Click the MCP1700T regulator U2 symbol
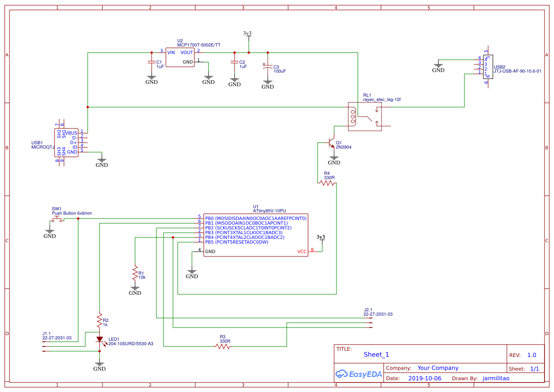554x392 pixels. point(180,57)
